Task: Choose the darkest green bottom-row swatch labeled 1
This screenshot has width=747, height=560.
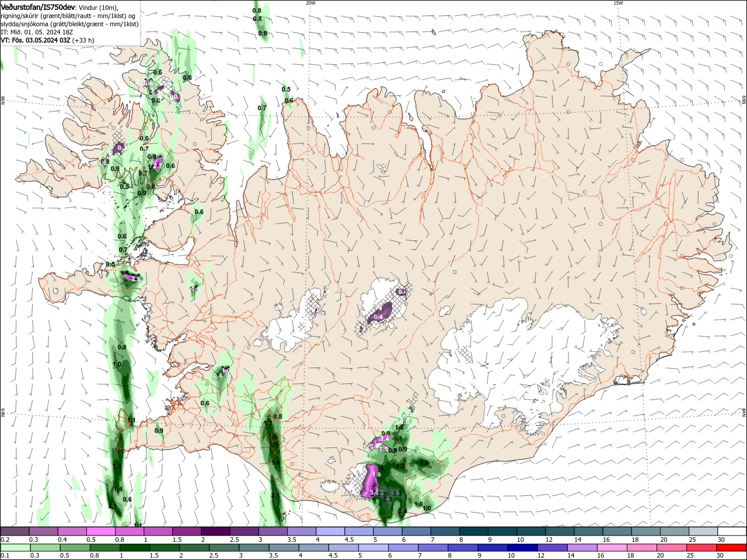Action: coord(134,548)
